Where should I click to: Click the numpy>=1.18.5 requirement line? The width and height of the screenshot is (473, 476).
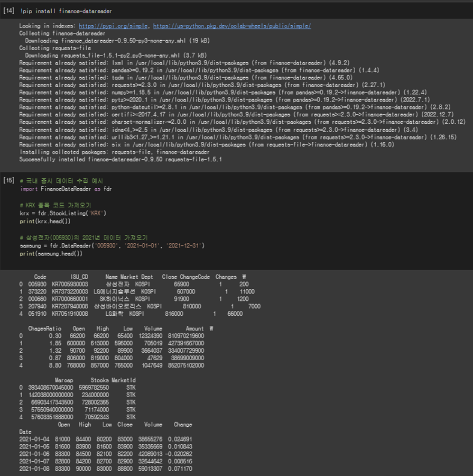[223, 92]
